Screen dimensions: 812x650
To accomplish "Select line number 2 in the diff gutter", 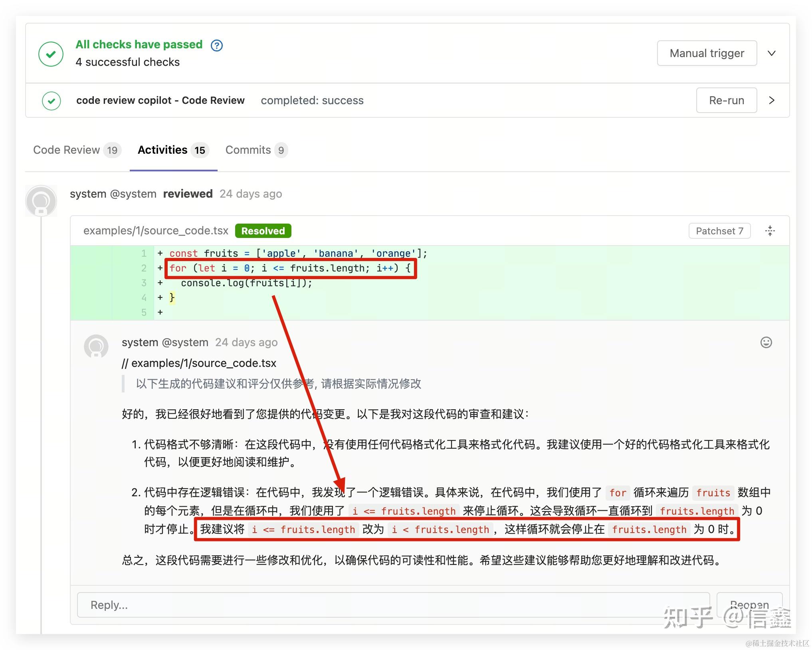I will 144,268.
